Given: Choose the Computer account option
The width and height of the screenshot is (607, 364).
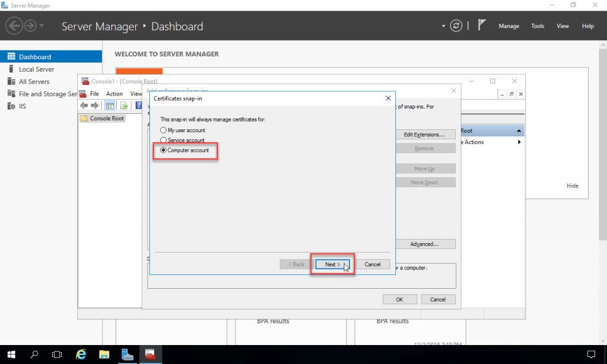Looking at the screenshot, I should tap(164, 151).
